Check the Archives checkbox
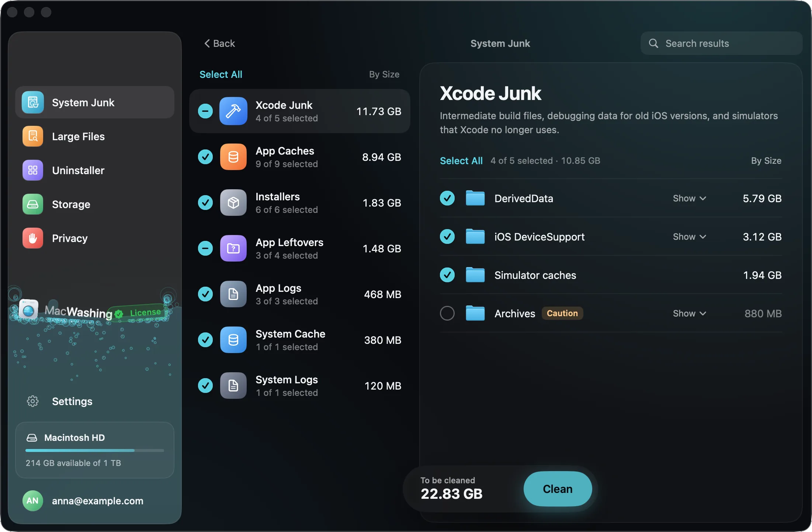 [x=447, y=313]
